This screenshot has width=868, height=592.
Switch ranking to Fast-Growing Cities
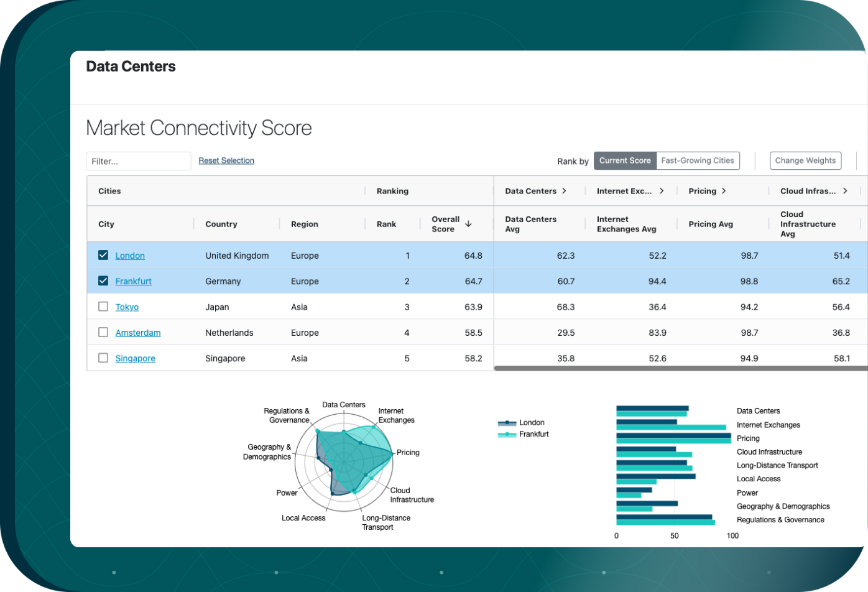698,160
